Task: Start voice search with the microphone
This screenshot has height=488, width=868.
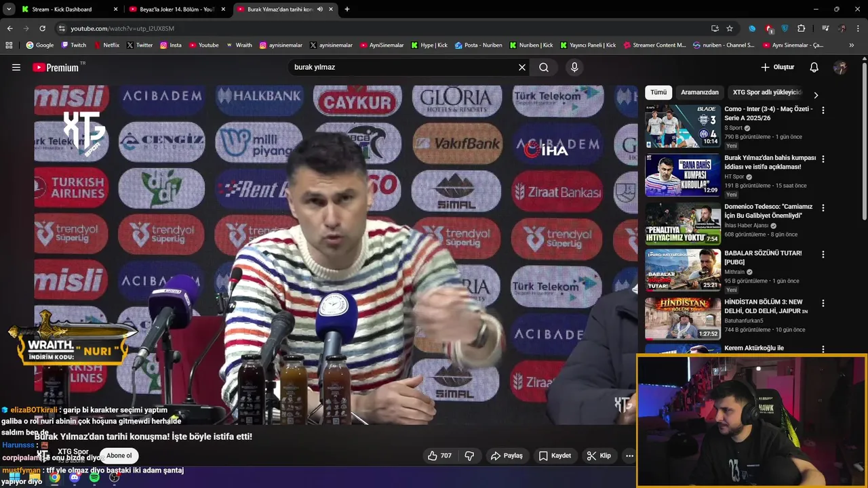Action: (x=574, y=67)
